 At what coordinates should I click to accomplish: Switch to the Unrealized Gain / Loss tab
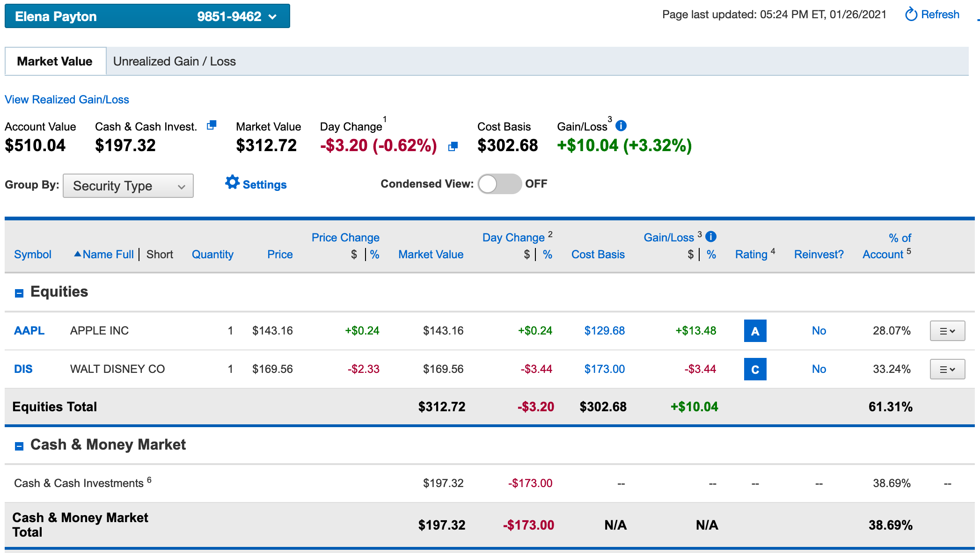click(x=175, y=61)
